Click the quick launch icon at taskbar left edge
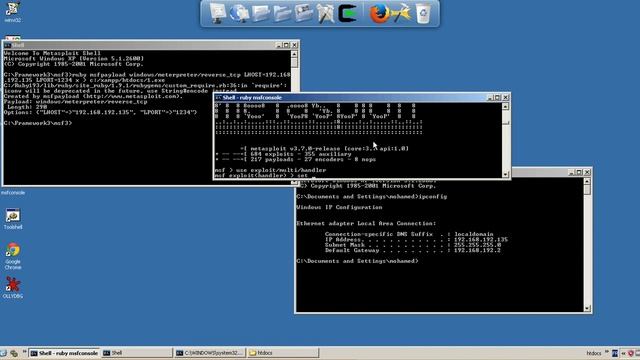 [4, 353]
